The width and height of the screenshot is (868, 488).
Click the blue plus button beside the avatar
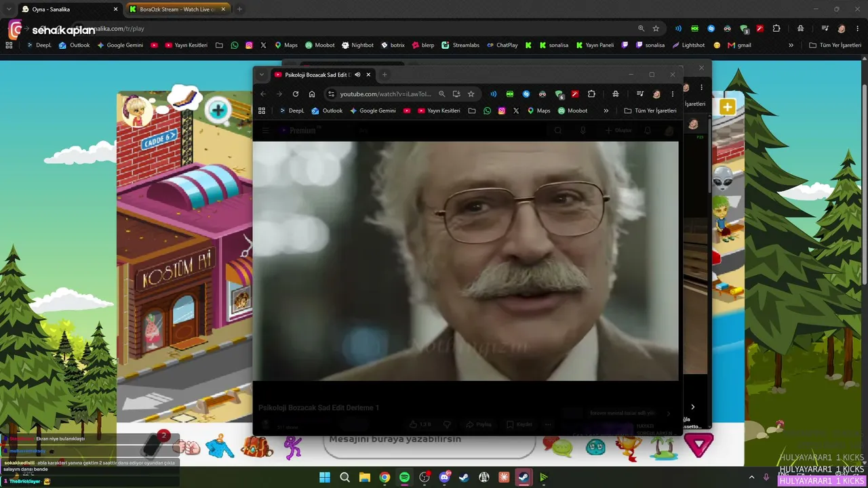click(x=218, y=110)
